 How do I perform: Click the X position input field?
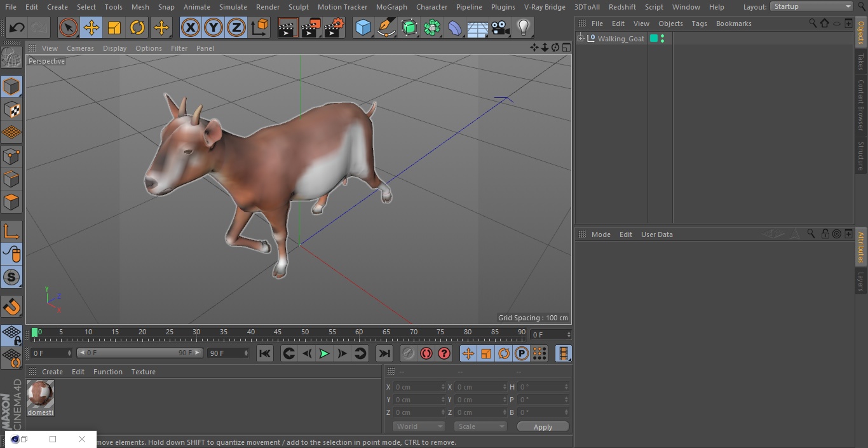419,387
